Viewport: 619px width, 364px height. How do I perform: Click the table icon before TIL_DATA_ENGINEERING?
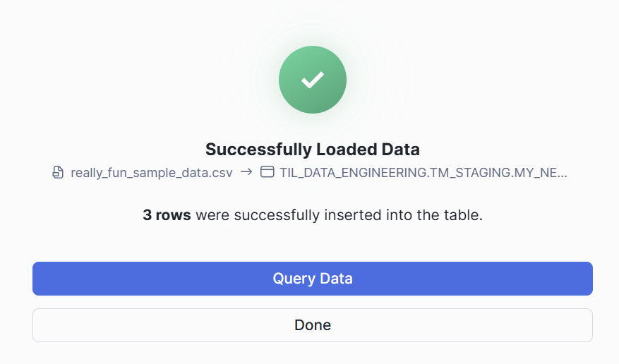(267, 172)
